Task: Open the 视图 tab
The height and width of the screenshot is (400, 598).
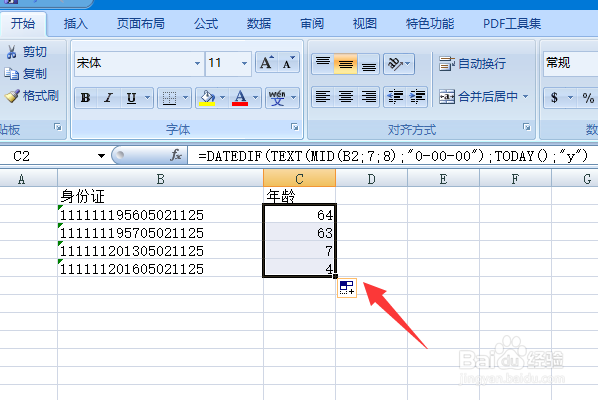Action: click(365, 24)
